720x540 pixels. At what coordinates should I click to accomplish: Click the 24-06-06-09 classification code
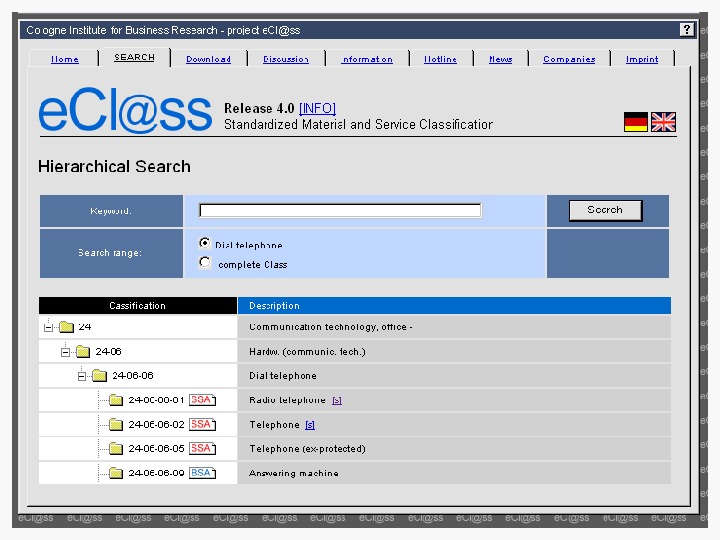[156, 472]
